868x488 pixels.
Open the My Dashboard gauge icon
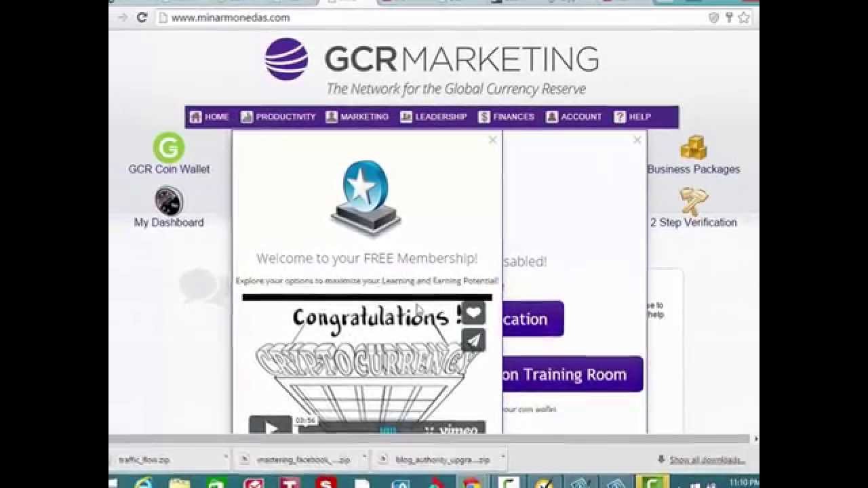(x=169, y=201)
